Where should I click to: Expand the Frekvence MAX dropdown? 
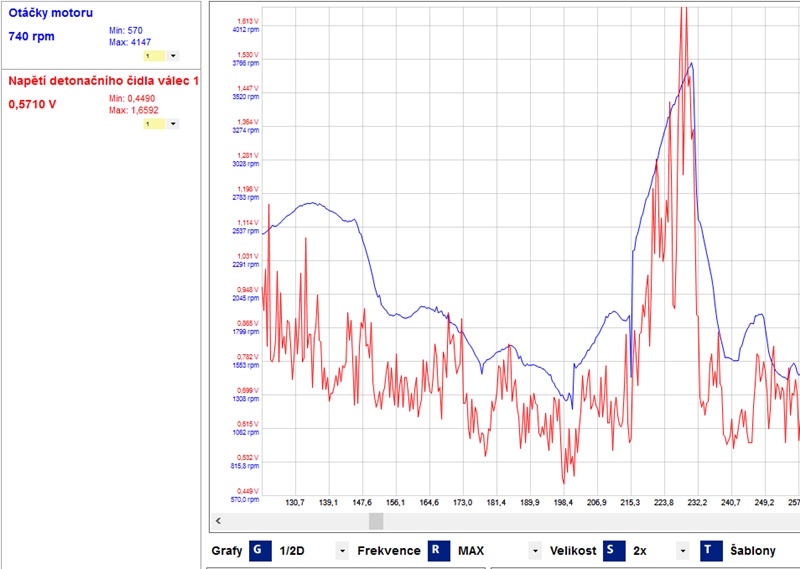point(533,551)
